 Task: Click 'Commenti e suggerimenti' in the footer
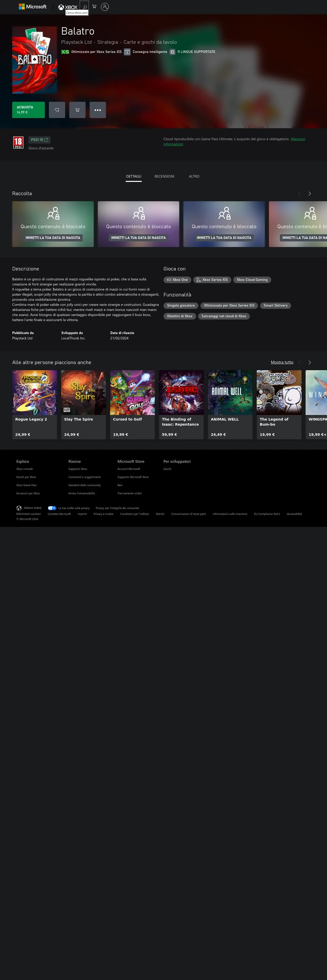click(x=85, y=477)
